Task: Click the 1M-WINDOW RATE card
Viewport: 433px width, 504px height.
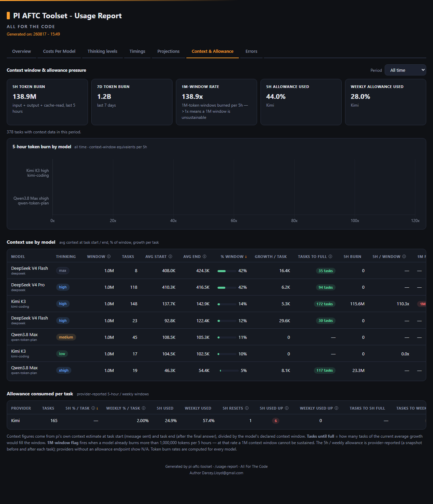Action: point(216,102)
